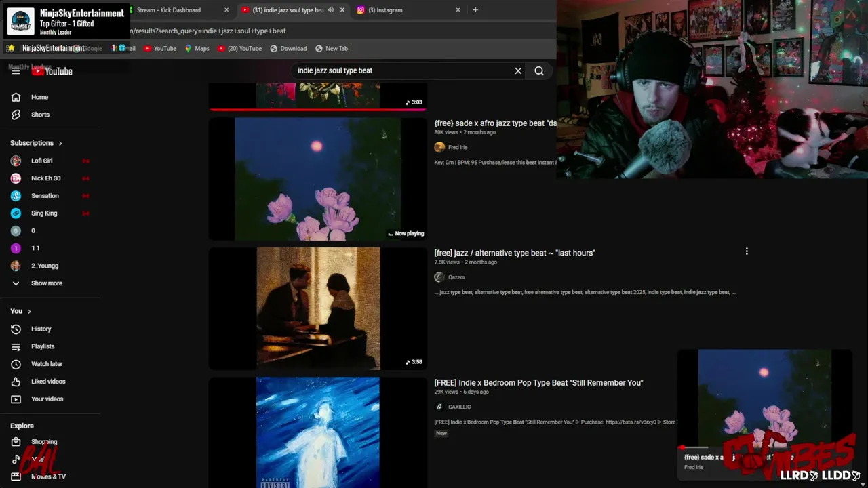This screenshot has width=868, height=488.
Task: Open watch History
Action: (x=41, y=329)
